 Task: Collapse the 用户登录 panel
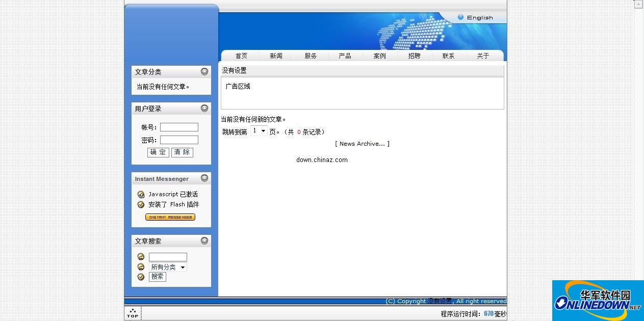pos(204,108)
